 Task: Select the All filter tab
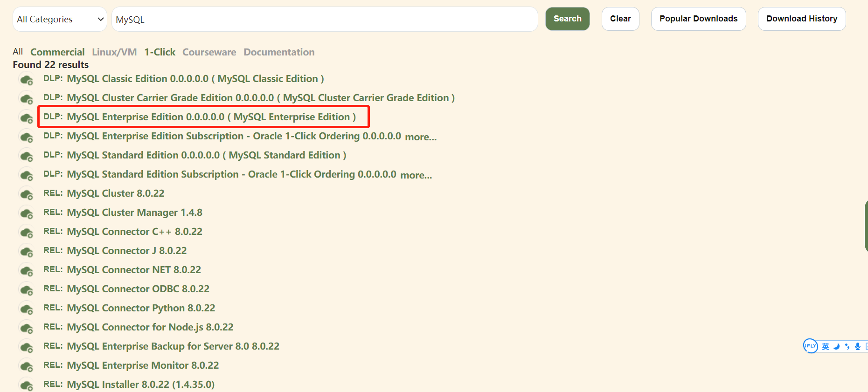[18, 52]
